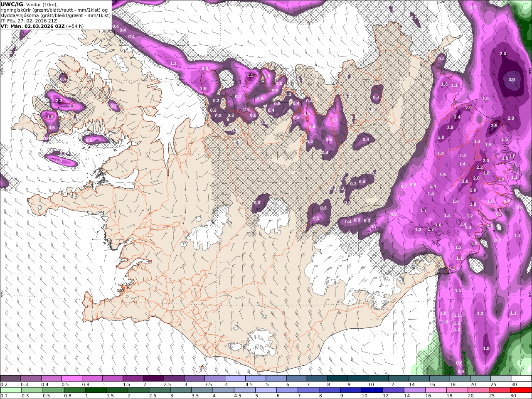The height and width of the screenshot is (399, 532).
Task: Click the '0.2' label on the top legend row
Action: coord(4,384)
